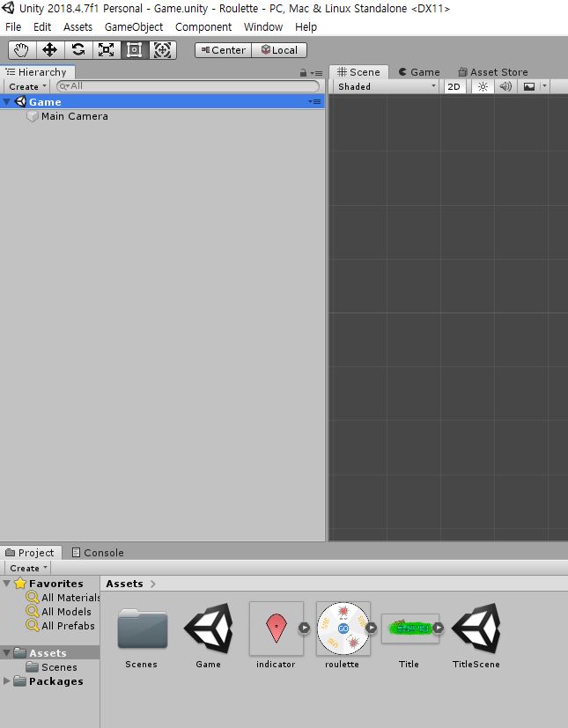The width and height of the screenshot is (568, 728).
Task: Click the Main Camera cube icon
Action: coord(32,116)
